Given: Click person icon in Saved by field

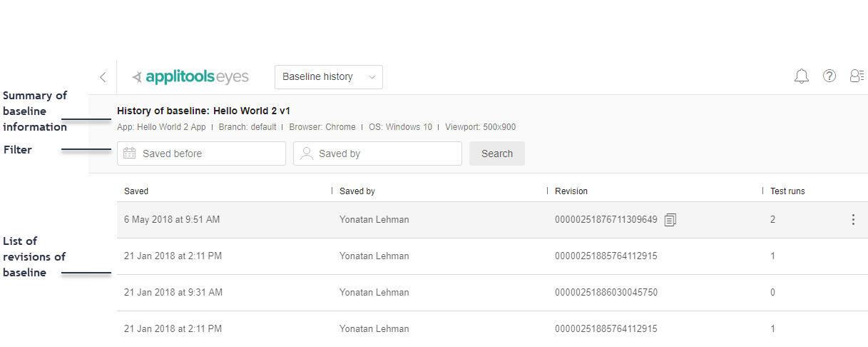Looking at the screenshot, I should tap(307, 154).
